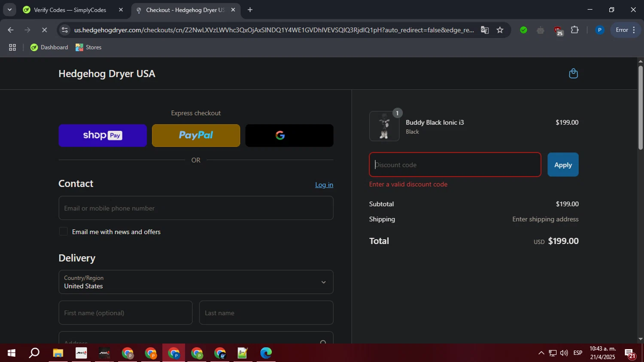Open the site information icon

[65, 30]
